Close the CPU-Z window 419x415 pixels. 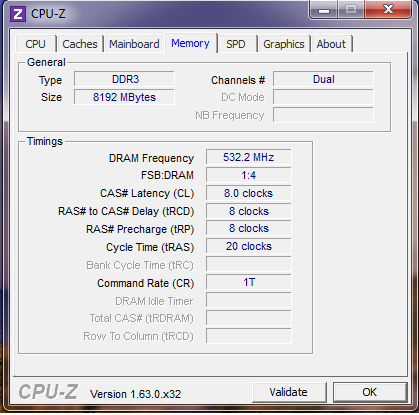(x=388, y=9)
